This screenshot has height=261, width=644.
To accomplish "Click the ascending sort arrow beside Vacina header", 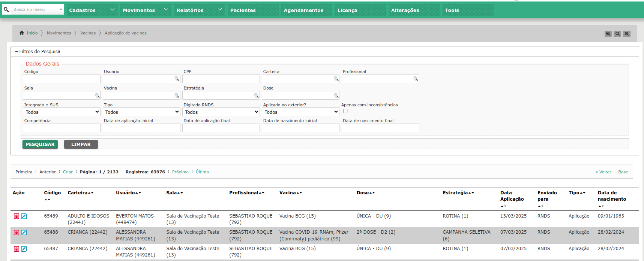I will pyautogui.click(x=298, y=193).
